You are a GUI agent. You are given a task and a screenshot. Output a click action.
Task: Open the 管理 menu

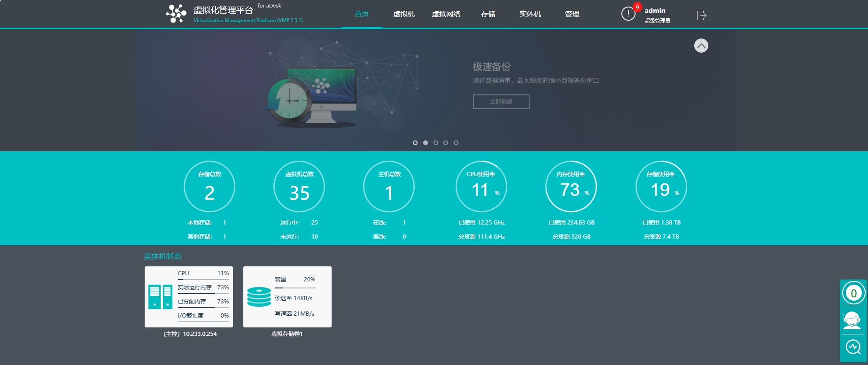[x=572, y=14]
